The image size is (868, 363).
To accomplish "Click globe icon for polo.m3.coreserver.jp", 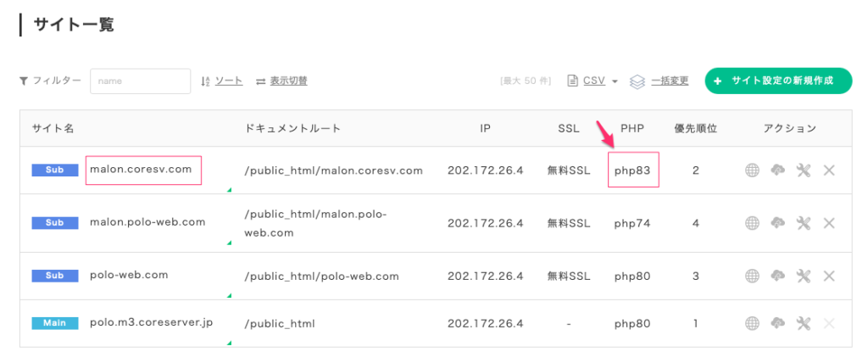I will [x=751, y=323].
